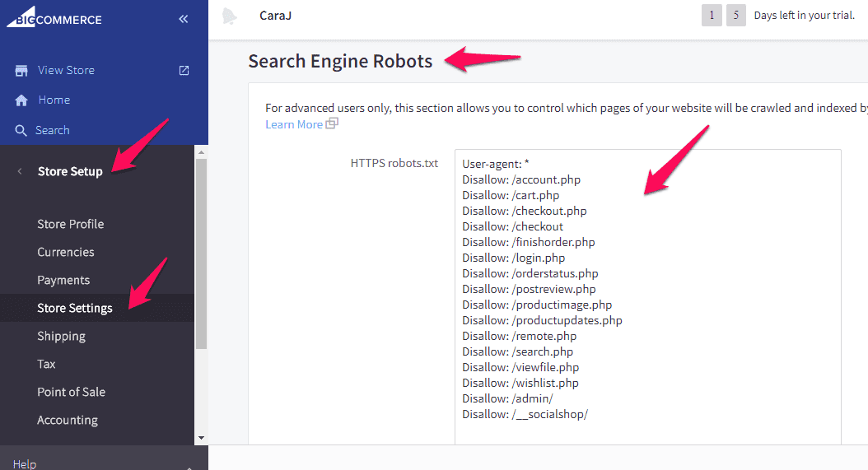
Task: Click the 'Disallow: /cart.php' line
Action: click(x=511, y=195)
